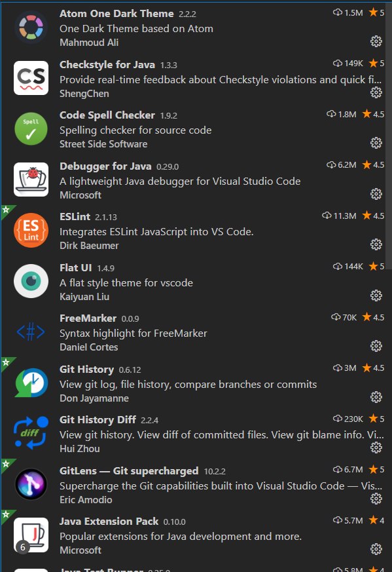This screenshot has width=392, height=572.
Task: Click description 'A flat style theme for vscode'
Action: click(126, 282)
